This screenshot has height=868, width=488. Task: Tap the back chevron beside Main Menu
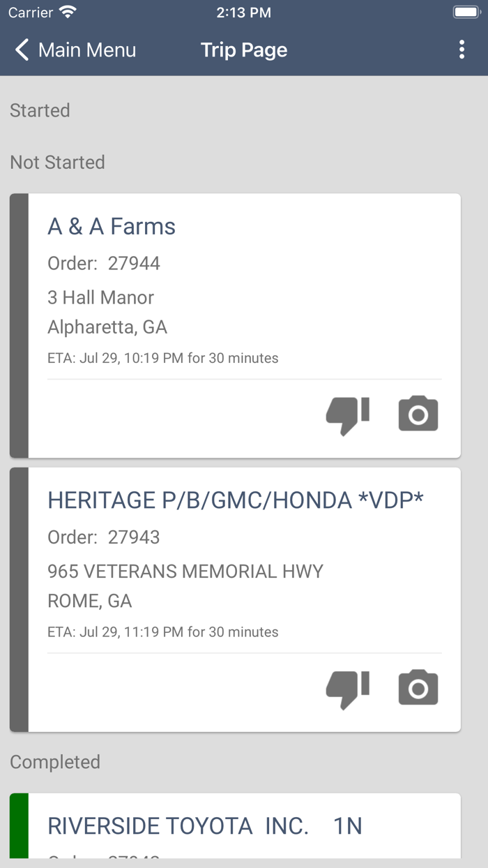pos(20,50)
